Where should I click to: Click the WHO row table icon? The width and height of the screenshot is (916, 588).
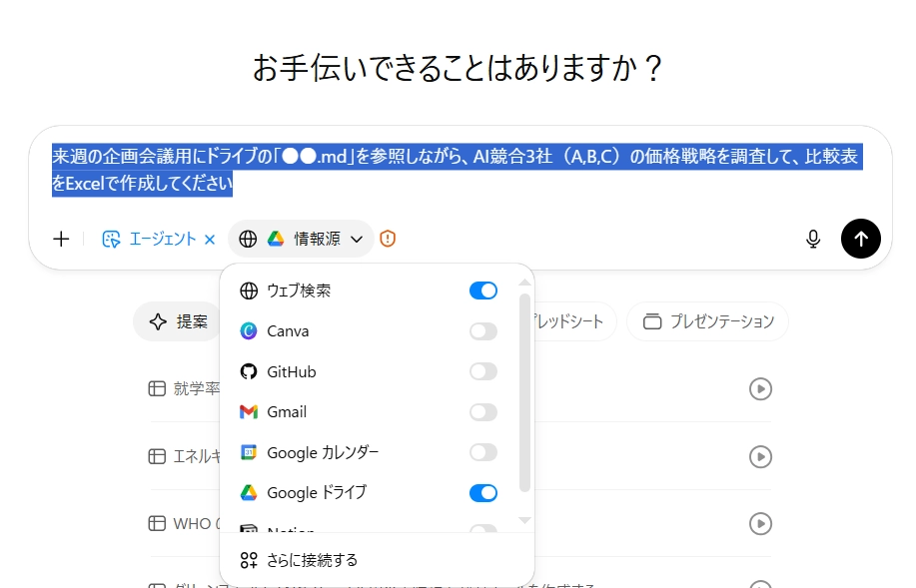click(x=157, y=524)
